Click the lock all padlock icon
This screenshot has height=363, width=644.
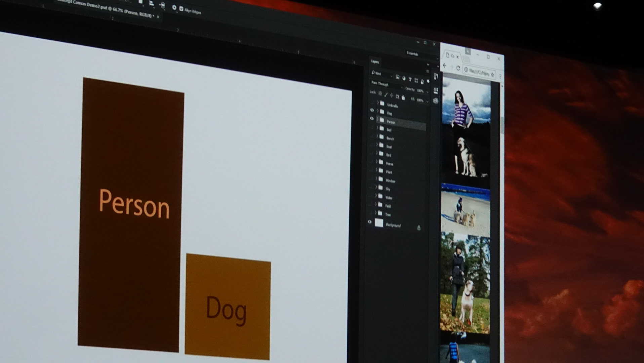pos(403,97)
